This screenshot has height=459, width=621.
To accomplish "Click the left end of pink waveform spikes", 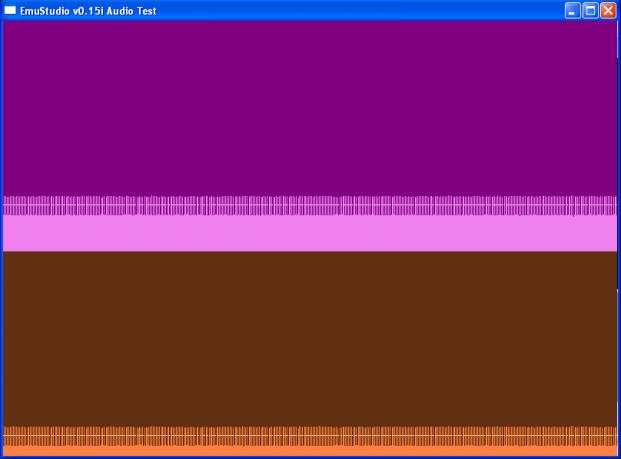I will [8, 205].
